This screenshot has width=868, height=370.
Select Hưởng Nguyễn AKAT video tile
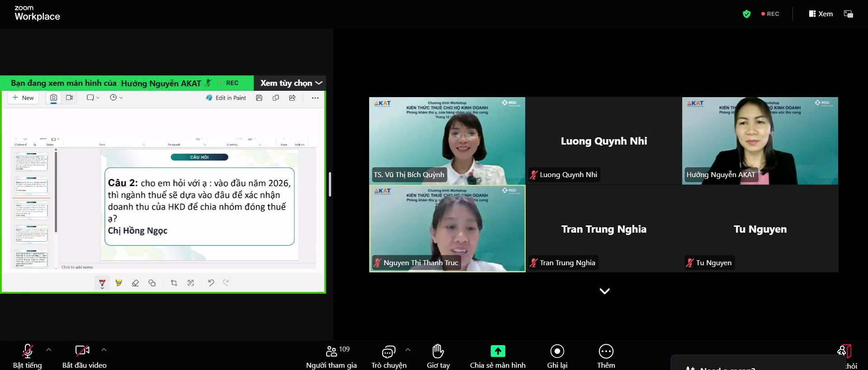pos(759,141)
